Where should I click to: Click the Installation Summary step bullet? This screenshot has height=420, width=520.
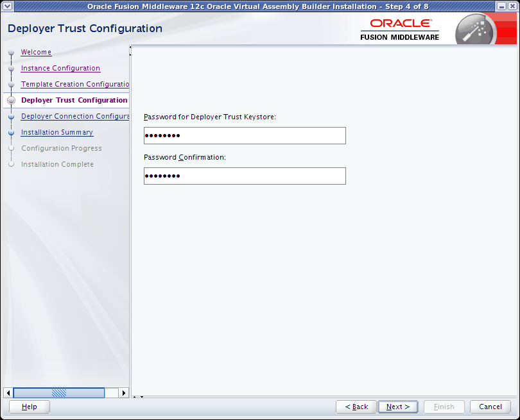coord(12,133)
